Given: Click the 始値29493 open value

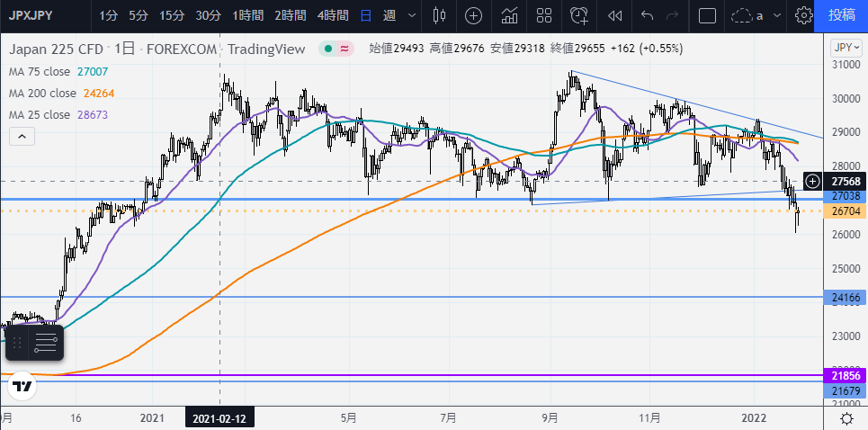Looking at the screenshot, I should coord(397,49).
